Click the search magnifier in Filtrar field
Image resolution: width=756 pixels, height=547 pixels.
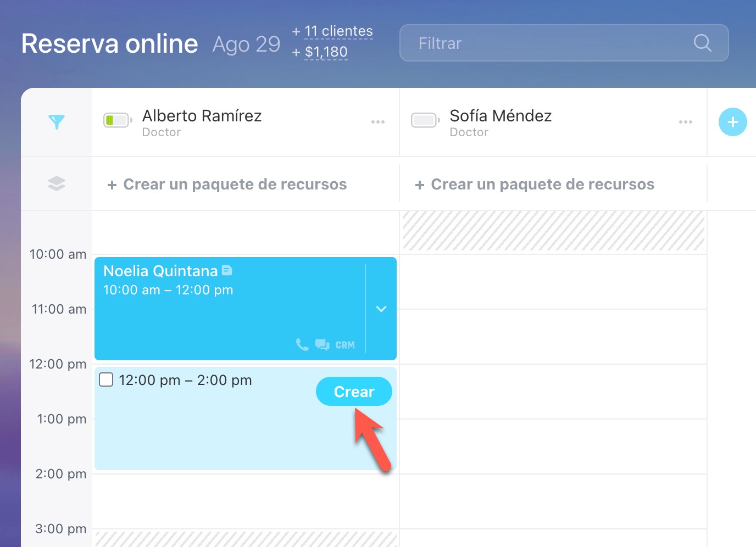click(702, 43)
